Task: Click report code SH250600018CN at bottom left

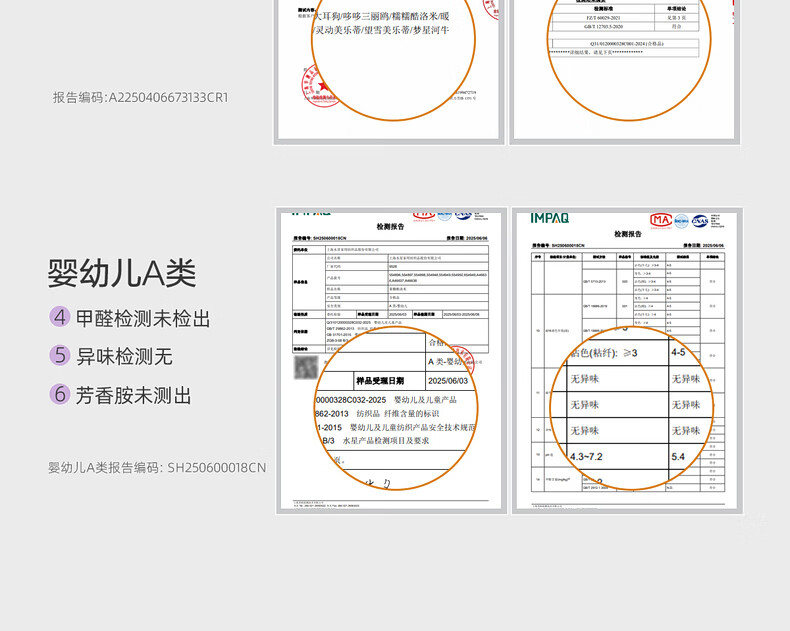Action: coord(157,467)
